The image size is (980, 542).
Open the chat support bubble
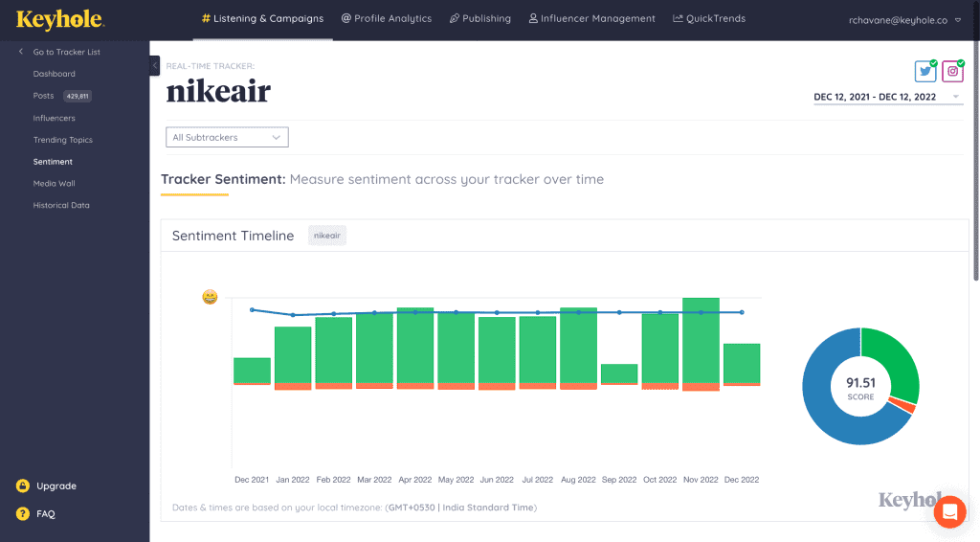click(x=950, y=512)
